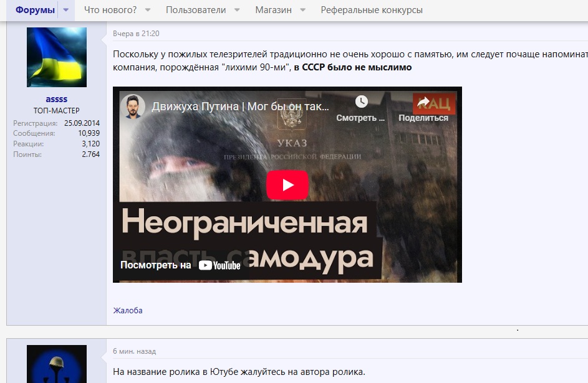Click the Share arrow icon on video
588x383 pixels.
tap(423, 102)
